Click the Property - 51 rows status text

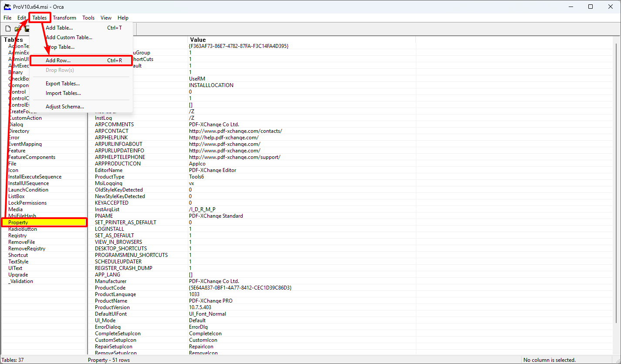[109, 360]
